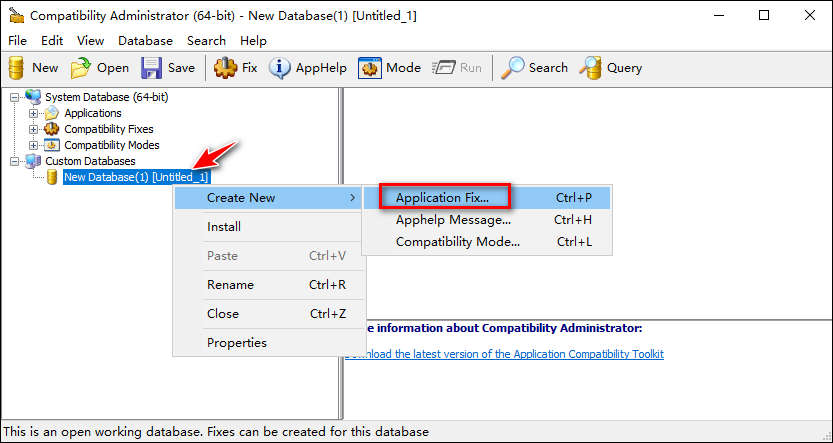Maximize the Compatibility Administrator window

click(764, 15)
